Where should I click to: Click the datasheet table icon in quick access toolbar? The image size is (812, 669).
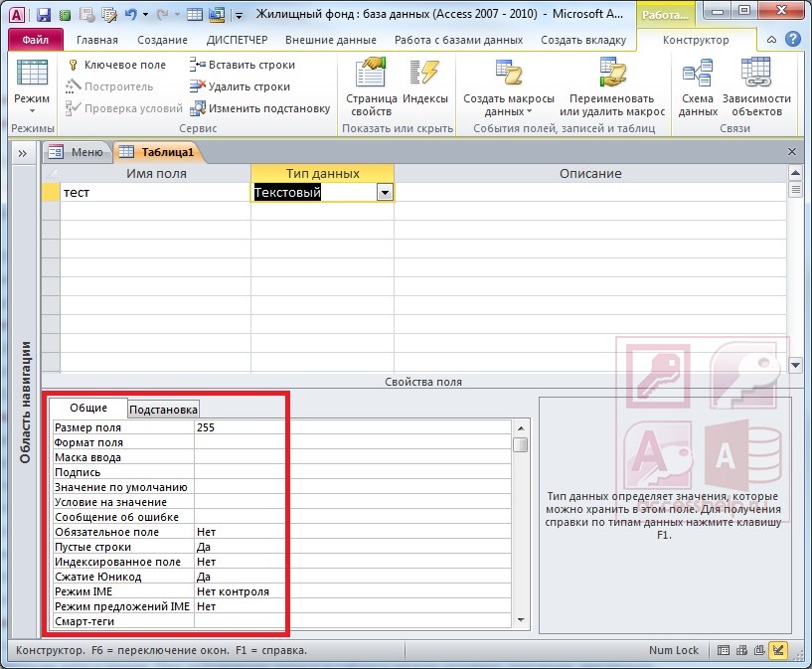pyautogui.click(x=195, y=15)
